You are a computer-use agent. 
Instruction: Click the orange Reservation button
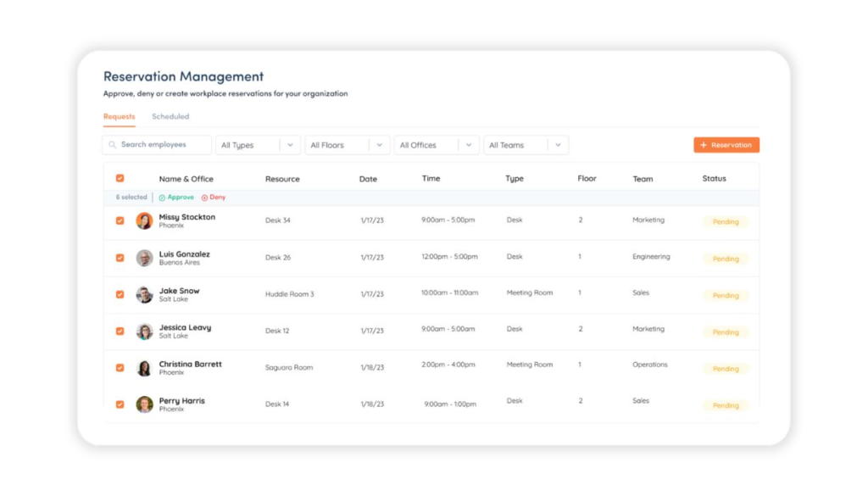[x=726, y=145]
